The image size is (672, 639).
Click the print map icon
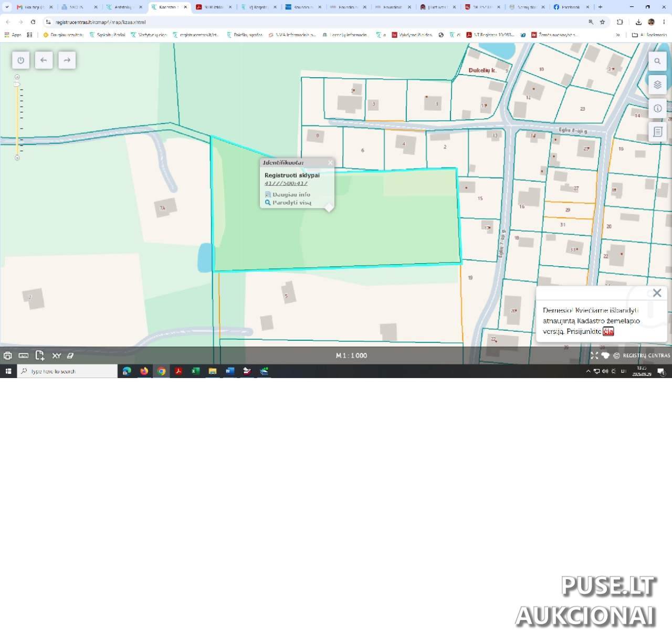click(x=8, y=355)
